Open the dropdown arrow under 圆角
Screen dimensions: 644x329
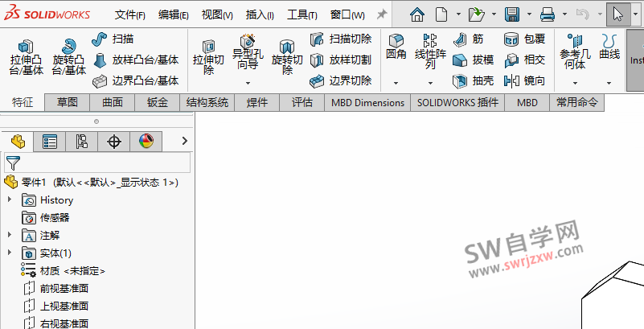point(396,83)
